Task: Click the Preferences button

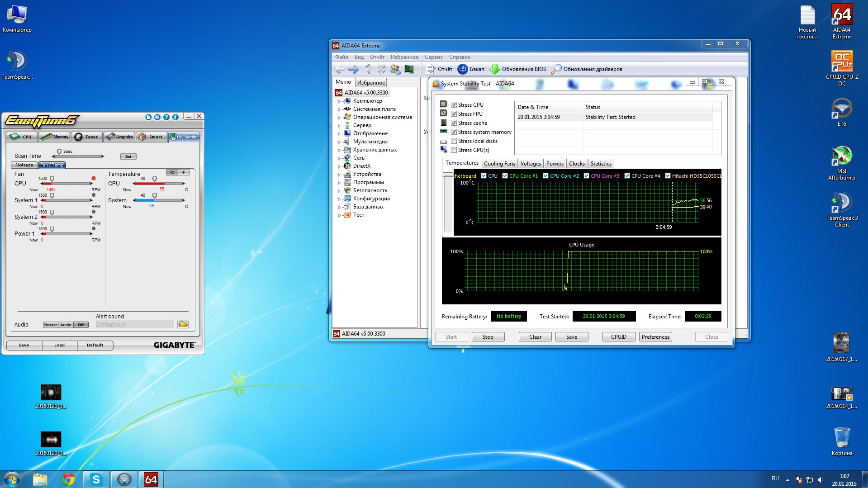Action: 655,337
